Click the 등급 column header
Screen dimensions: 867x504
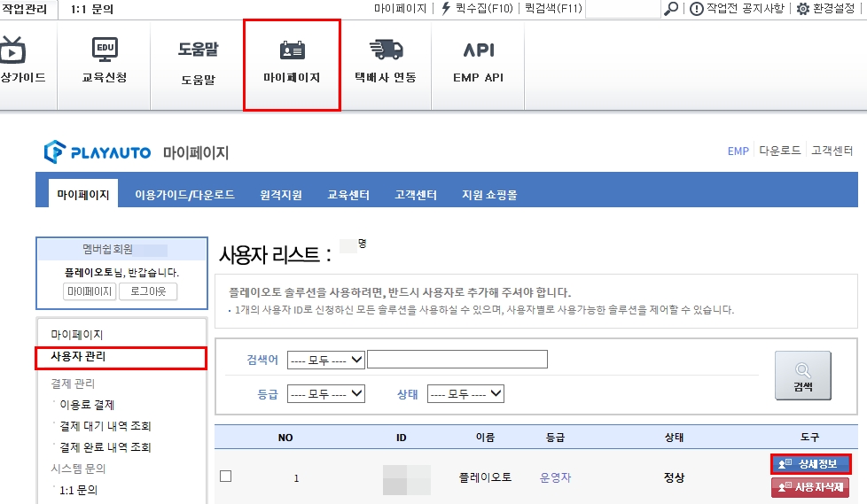[x=555, y=438]
